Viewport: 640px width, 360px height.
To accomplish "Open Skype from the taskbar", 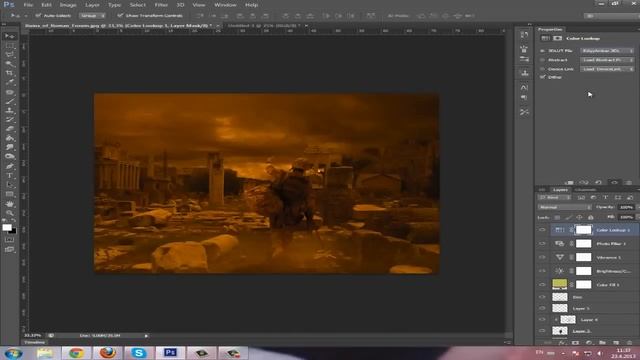I will click(139, 353).
